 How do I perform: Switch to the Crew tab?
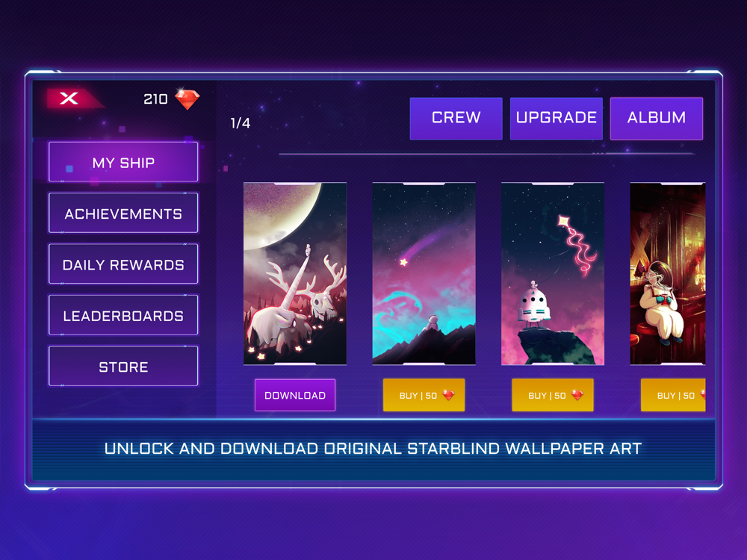pos(456,118)
